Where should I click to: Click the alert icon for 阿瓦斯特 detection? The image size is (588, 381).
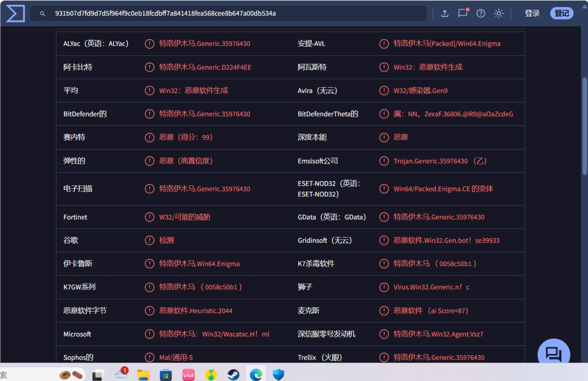coord(384,67)
